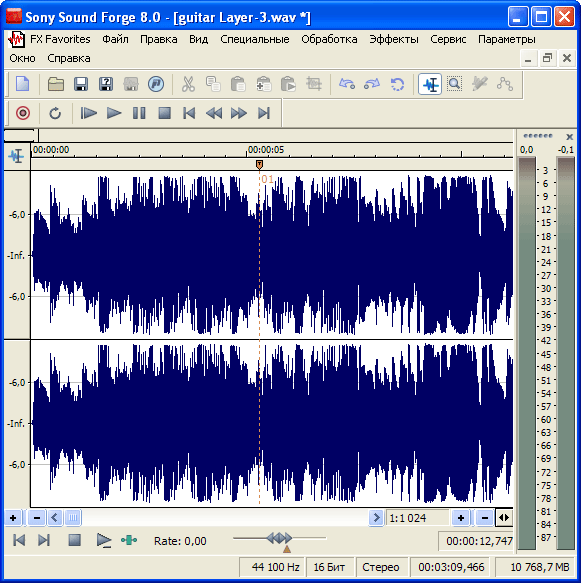Cut selection with the scissors icon

point(188,84)
